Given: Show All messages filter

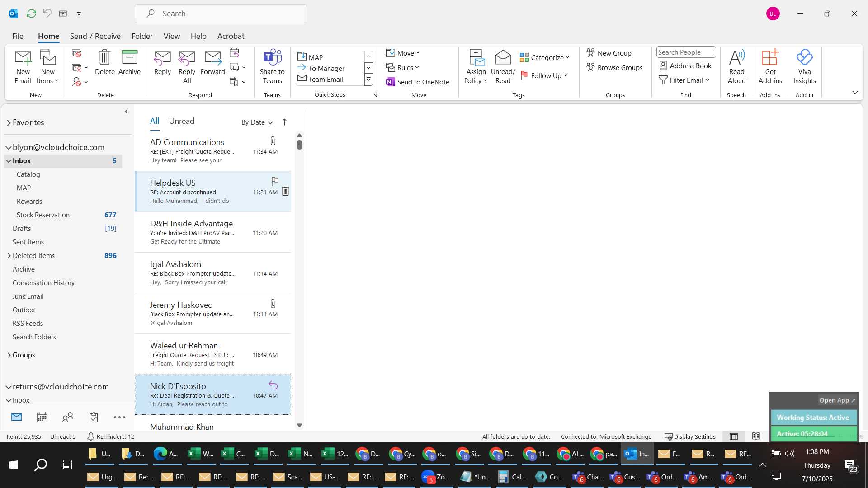Looking at the screenshot, I should pos(155,121).
